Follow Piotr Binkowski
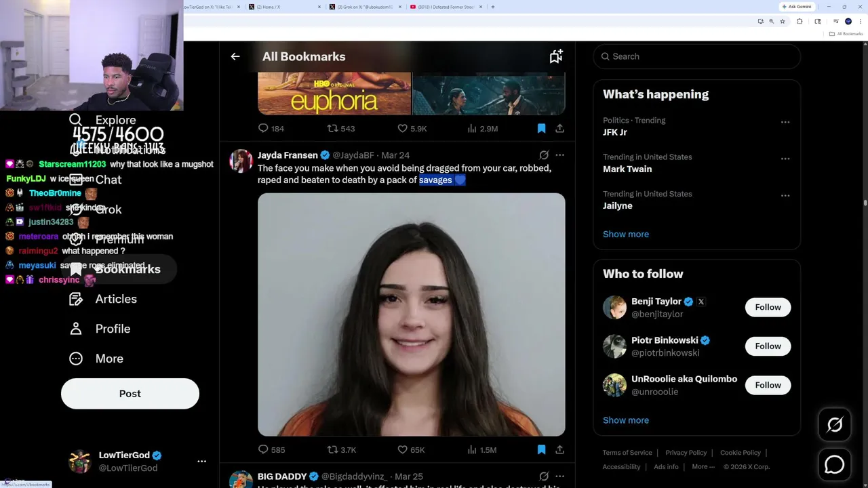Image resolution: width=868 pixels, height=488 pixels. click(x=768, y=346)
